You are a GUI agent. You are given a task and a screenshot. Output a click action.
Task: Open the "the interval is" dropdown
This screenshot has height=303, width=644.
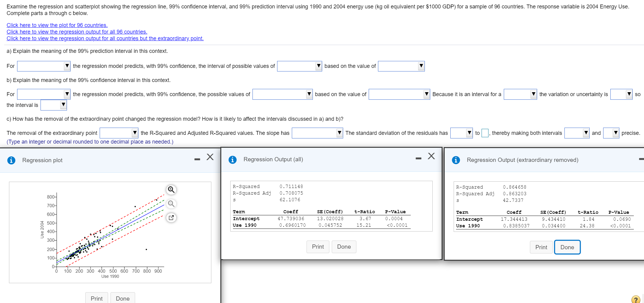54,105
